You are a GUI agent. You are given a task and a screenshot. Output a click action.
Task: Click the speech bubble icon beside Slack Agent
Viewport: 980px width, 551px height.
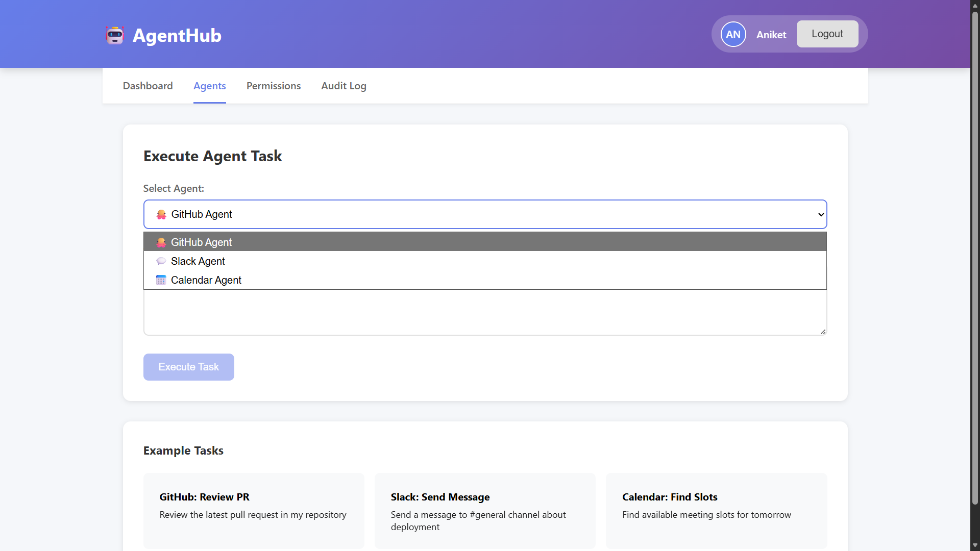click(x=161, y=261)
